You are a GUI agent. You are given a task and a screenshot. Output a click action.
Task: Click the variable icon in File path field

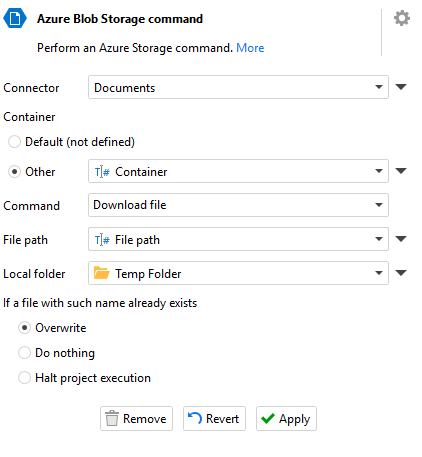(102, 240)
